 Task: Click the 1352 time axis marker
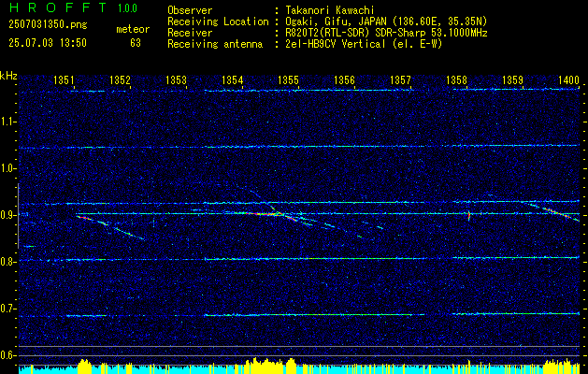(120, 79)
